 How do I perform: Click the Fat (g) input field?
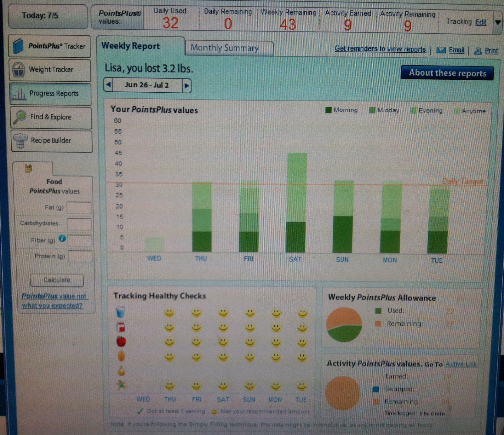point(79,208)
